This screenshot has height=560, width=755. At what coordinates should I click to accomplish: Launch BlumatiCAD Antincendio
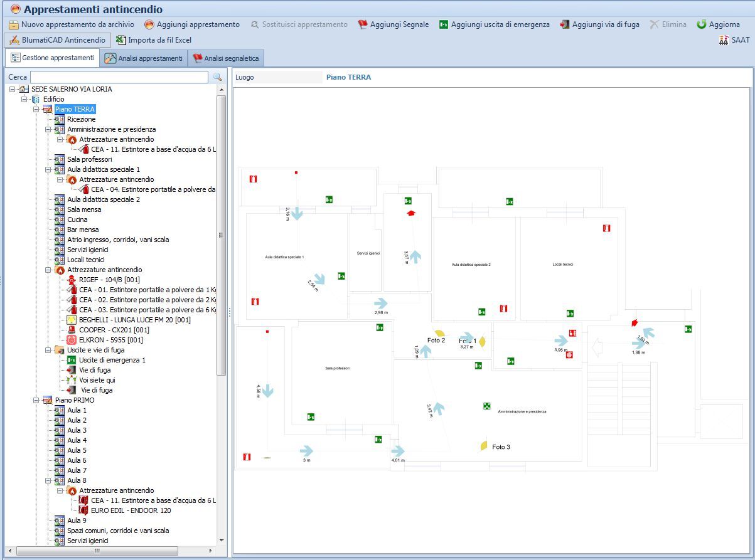click(57, 40)
